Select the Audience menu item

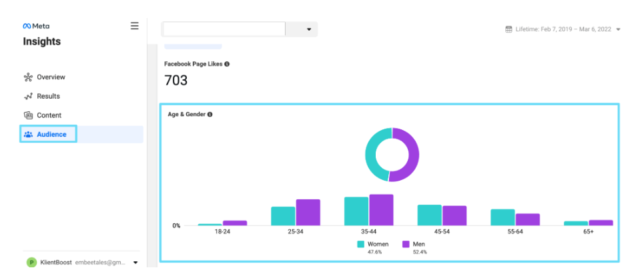[x=51, y=135]
